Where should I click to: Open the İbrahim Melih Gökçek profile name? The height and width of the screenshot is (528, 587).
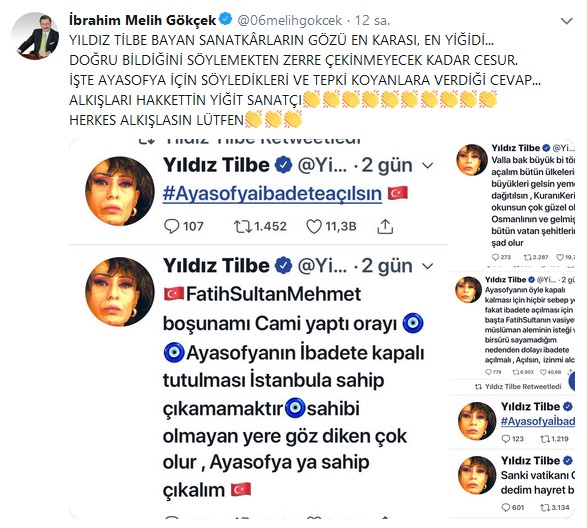(x=143, y=20)
